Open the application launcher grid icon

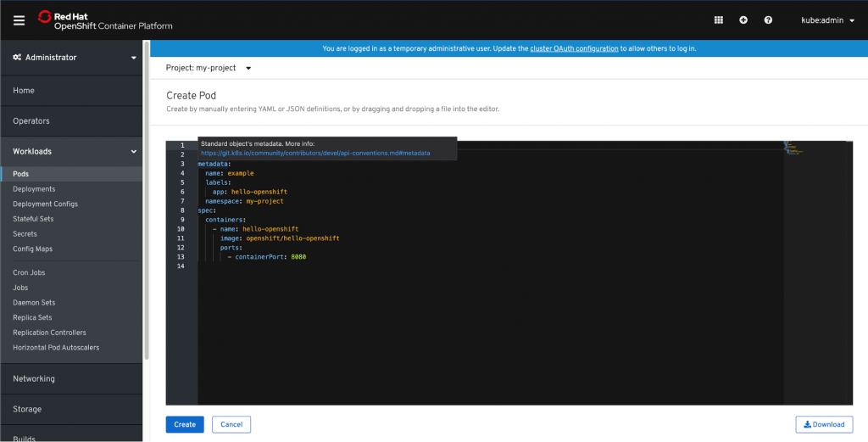tap(719, 20)
